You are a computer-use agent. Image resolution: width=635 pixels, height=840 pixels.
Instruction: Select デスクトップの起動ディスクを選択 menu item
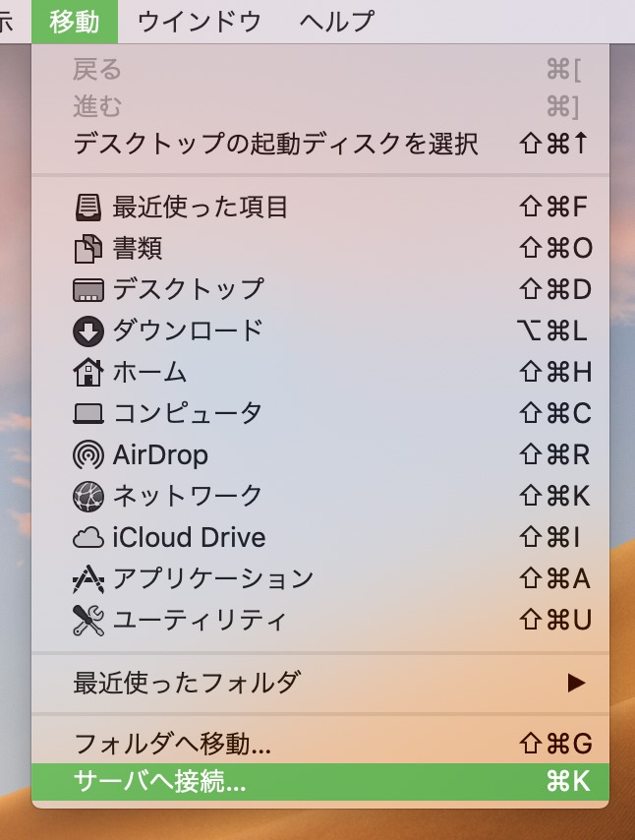click(x=275, y=145)
